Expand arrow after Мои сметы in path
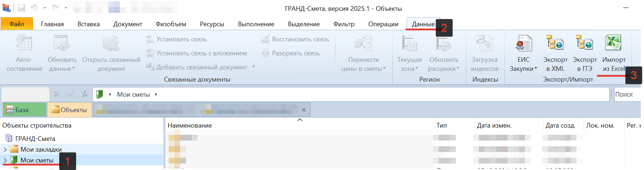 (x=156, y=94)
